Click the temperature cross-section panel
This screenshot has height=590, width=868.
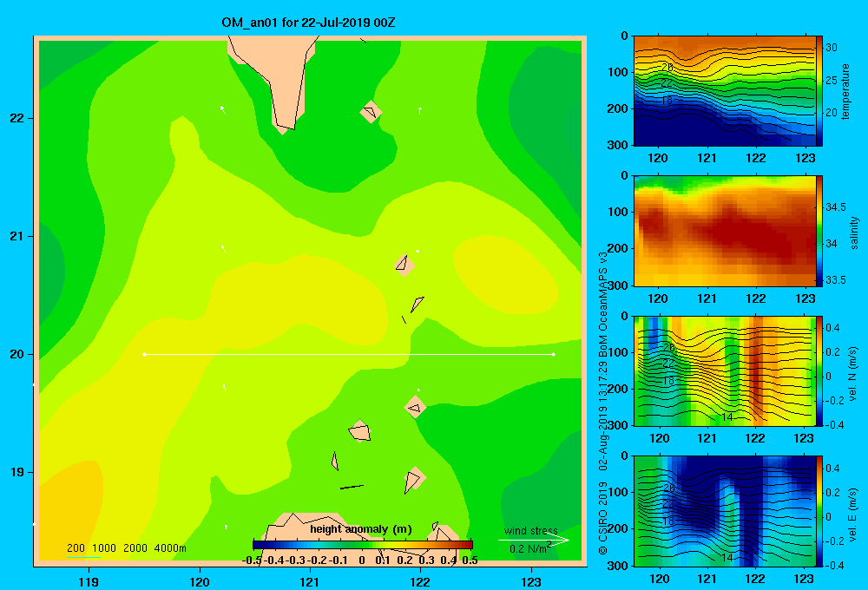[x=724, y=91]
